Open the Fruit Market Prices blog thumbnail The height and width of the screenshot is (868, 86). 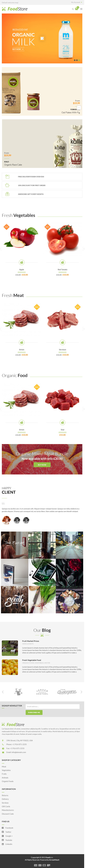tap(10, 648)
